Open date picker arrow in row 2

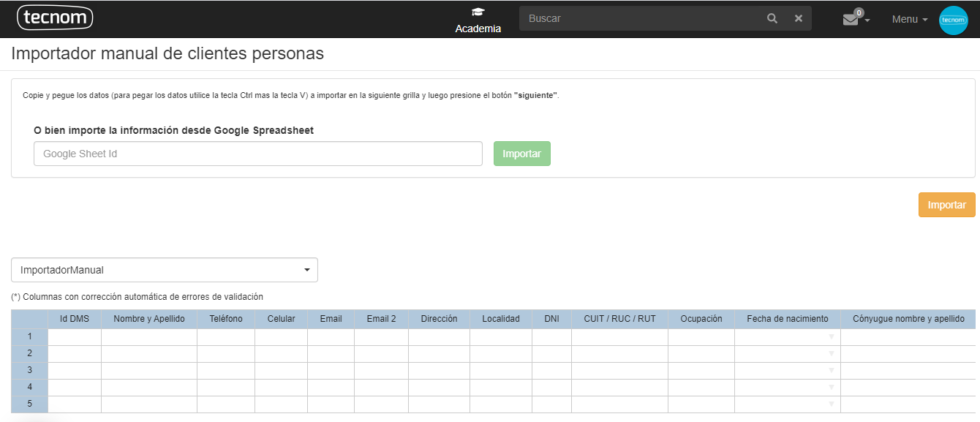click(832, 354)
